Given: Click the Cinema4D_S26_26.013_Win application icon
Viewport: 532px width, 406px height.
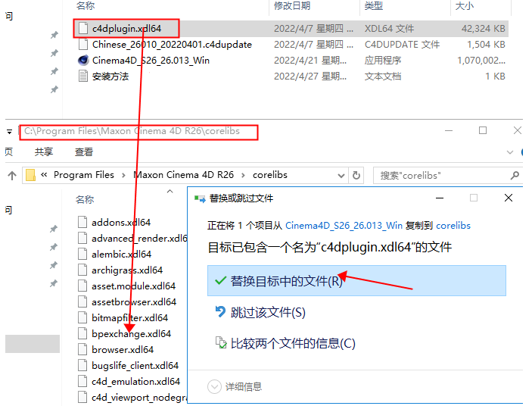Looking at the screenshot, I should [x=82, y=61].
